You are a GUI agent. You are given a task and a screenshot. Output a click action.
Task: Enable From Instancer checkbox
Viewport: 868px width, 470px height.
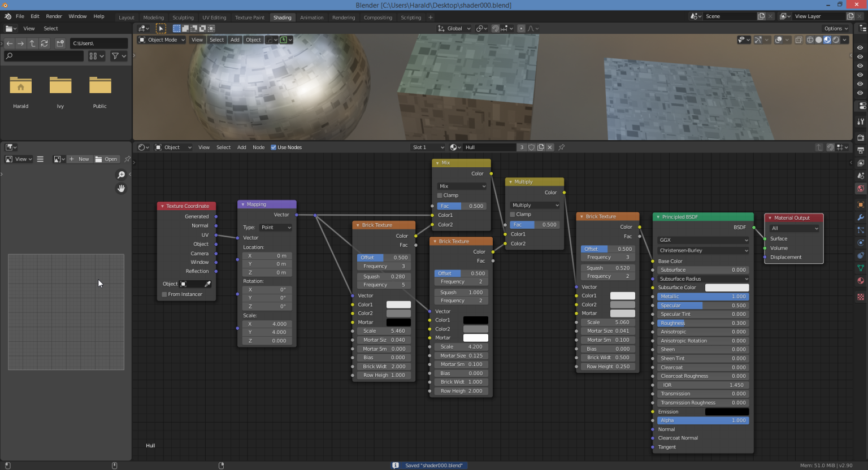click(164, 294)
